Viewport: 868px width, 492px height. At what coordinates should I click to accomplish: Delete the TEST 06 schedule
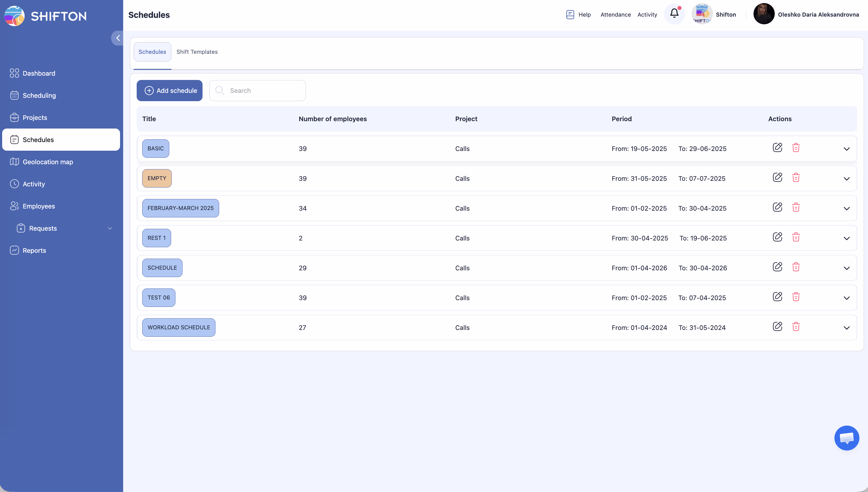point(796,297)
